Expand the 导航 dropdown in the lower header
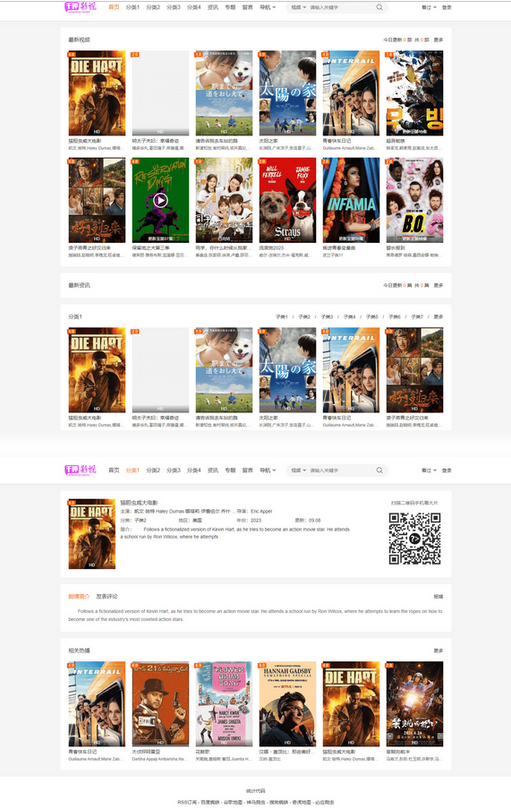Viewport: 511px width, 808px height. tap(267, 470)
